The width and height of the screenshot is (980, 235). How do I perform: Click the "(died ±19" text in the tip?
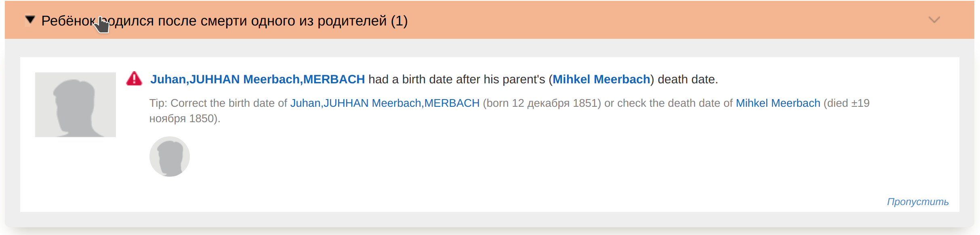846,103
